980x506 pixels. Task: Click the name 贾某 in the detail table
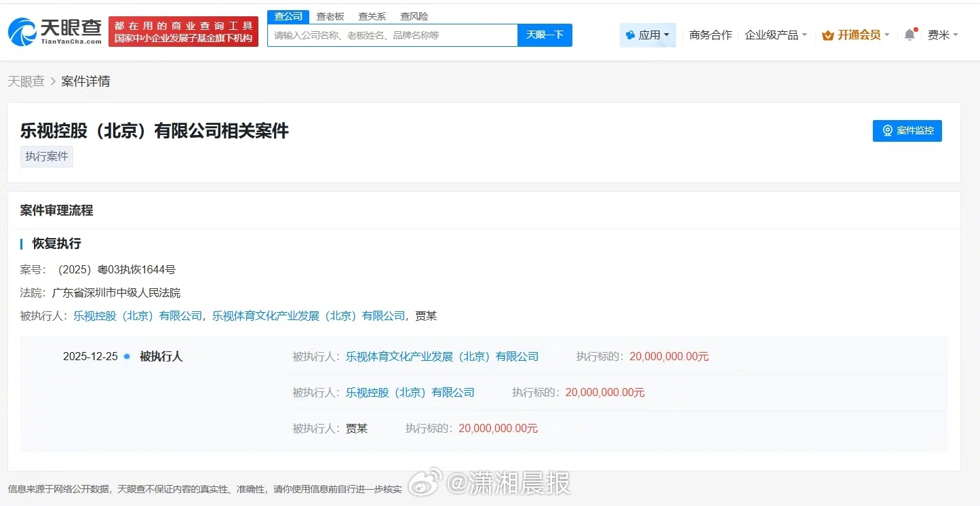tap(357, 429)
